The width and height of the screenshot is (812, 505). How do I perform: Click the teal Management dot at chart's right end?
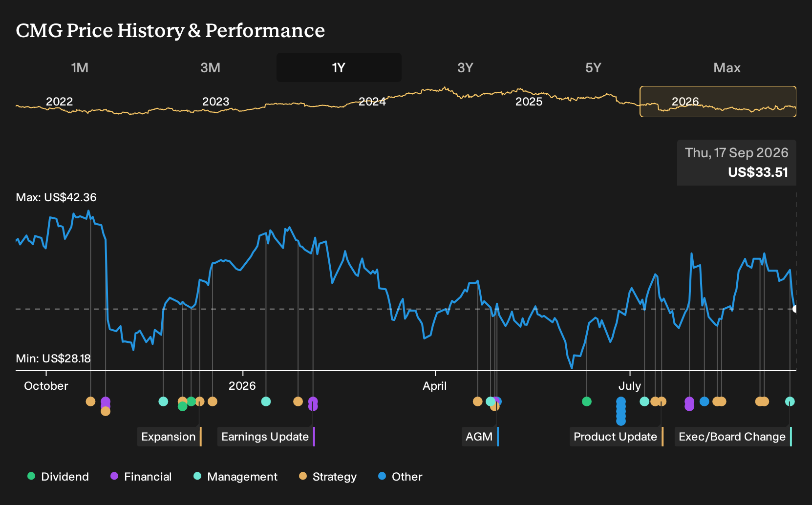pyautogui.click(x=790, y=401)
